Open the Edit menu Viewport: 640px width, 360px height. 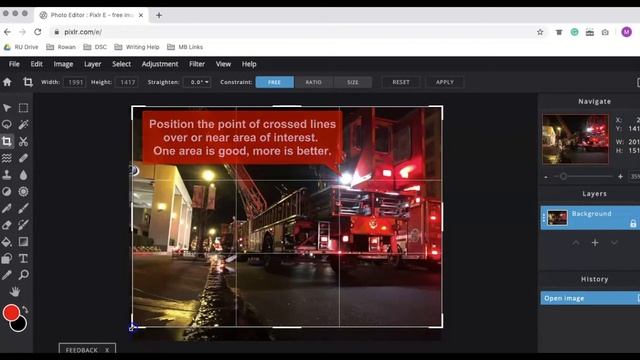pyautogui.click(x=36, y=64)
